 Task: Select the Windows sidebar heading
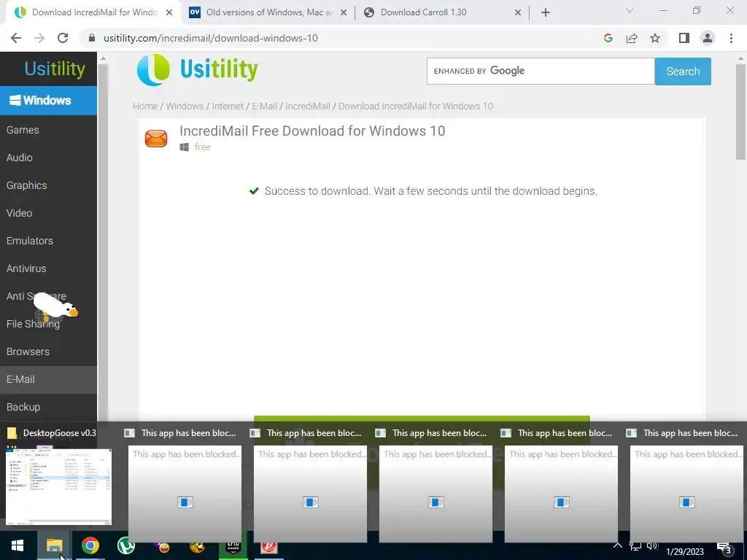(x=48, y=101)
